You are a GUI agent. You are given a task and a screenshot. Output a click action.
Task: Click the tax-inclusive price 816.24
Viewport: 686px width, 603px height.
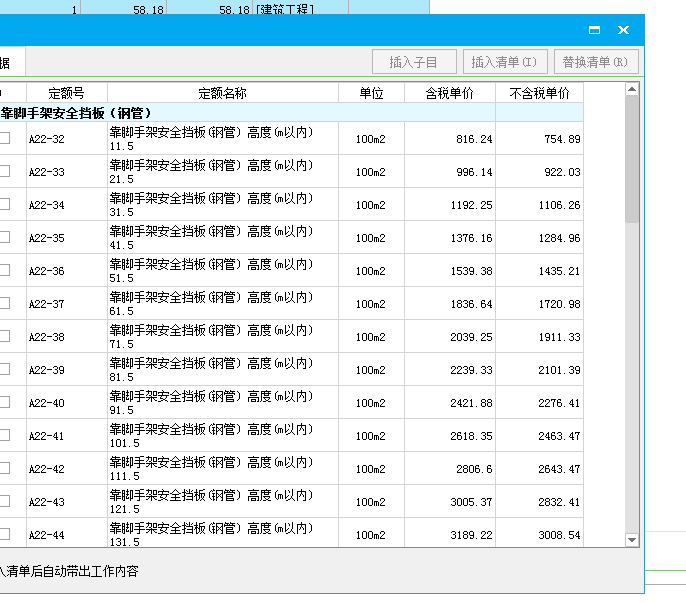point(474,139)
